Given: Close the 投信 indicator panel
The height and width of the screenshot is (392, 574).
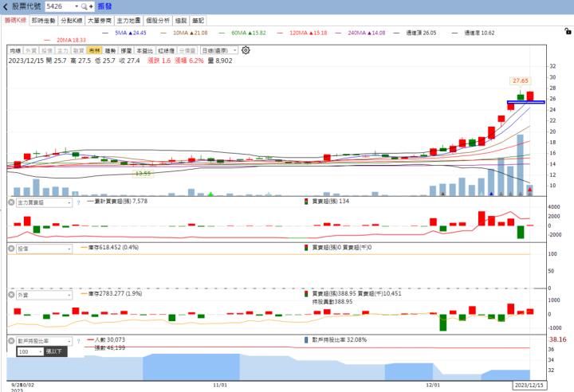Looking at the screenshot, I should [x=11, y=249].
